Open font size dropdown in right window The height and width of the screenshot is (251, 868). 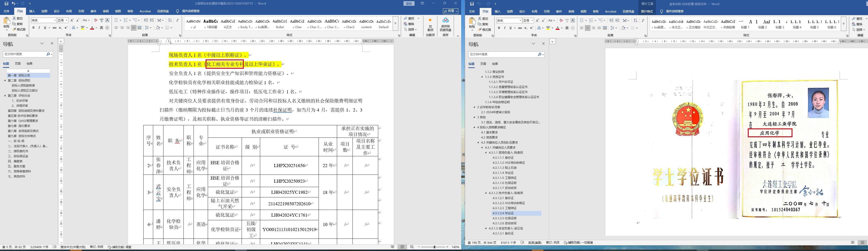[532, 20]
